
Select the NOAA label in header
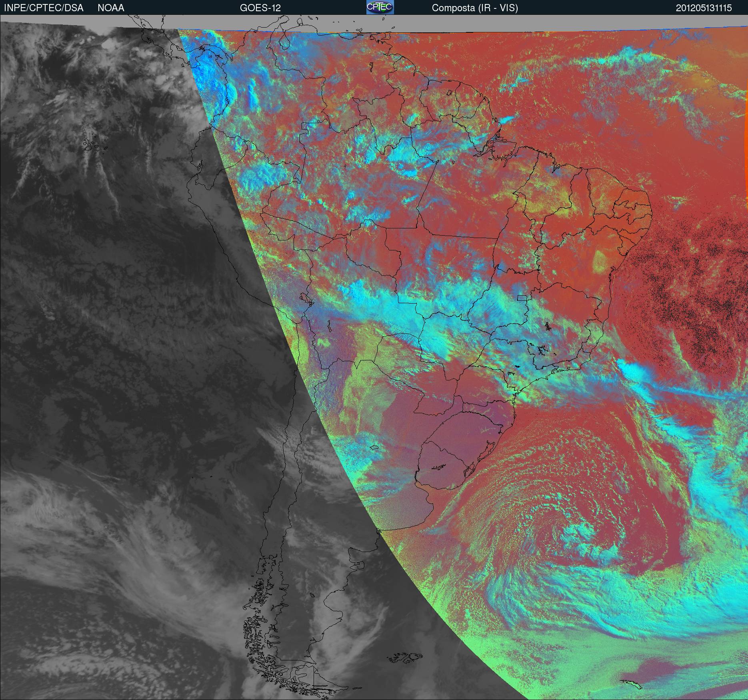tap(111, 8)
